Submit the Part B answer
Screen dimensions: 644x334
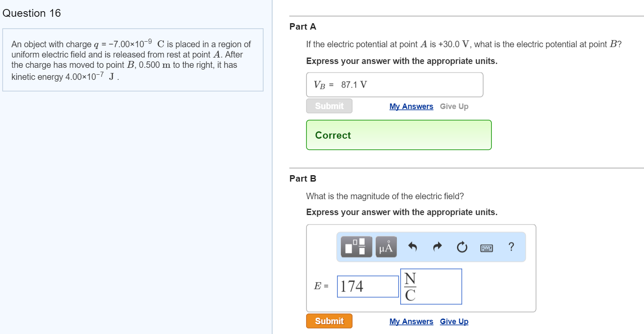329,321
